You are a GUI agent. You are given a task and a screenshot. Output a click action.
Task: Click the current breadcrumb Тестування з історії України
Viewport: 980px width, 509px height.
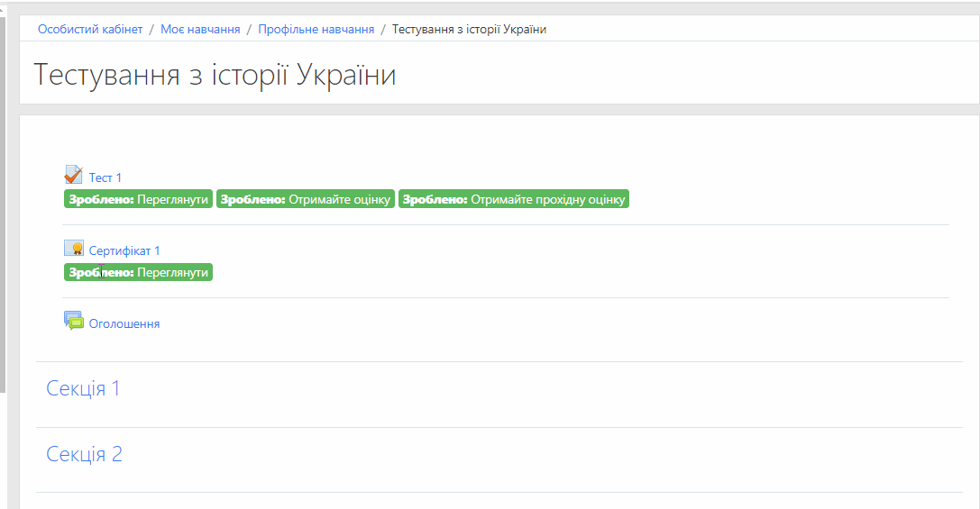(469, 30)
